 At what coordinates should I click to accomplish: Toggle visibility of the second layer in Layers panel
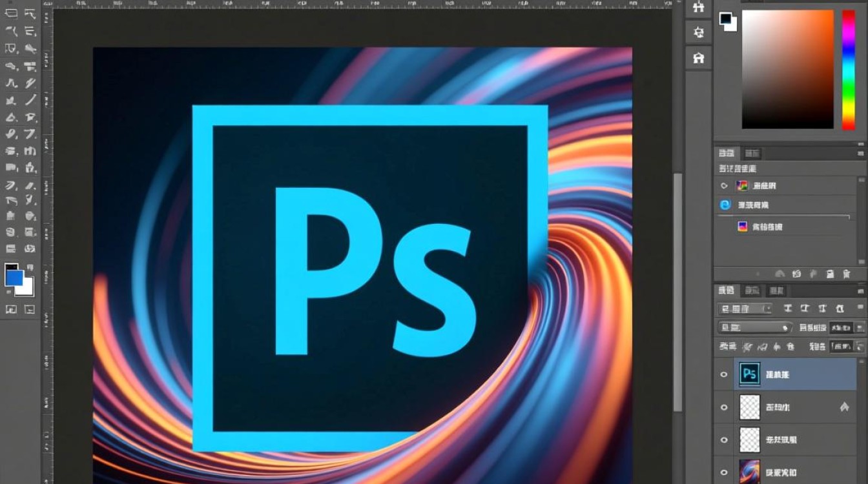click(724, 407)
